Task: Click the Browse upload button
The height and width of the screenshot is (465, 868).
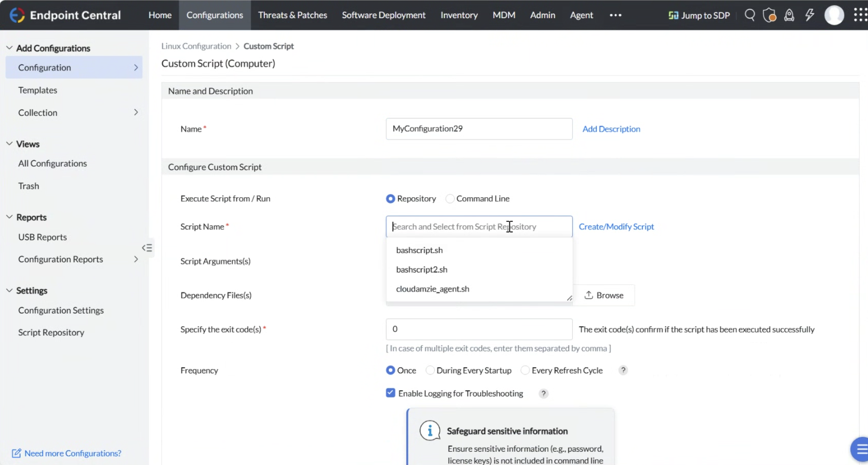Action: (604, 295)
